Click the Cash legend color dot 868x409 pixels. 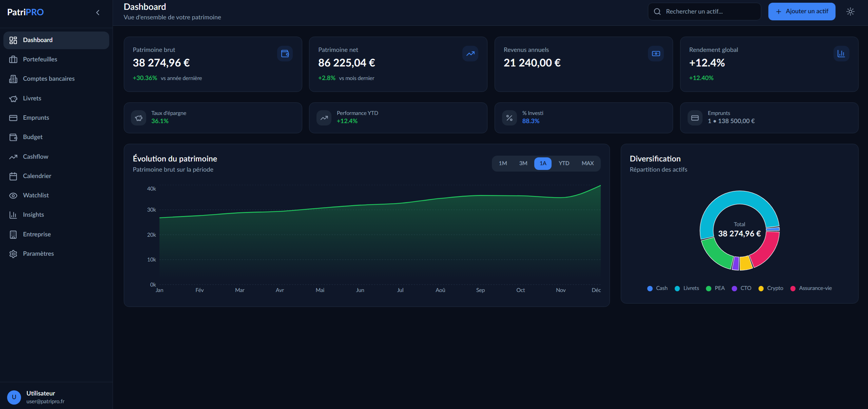650,289
